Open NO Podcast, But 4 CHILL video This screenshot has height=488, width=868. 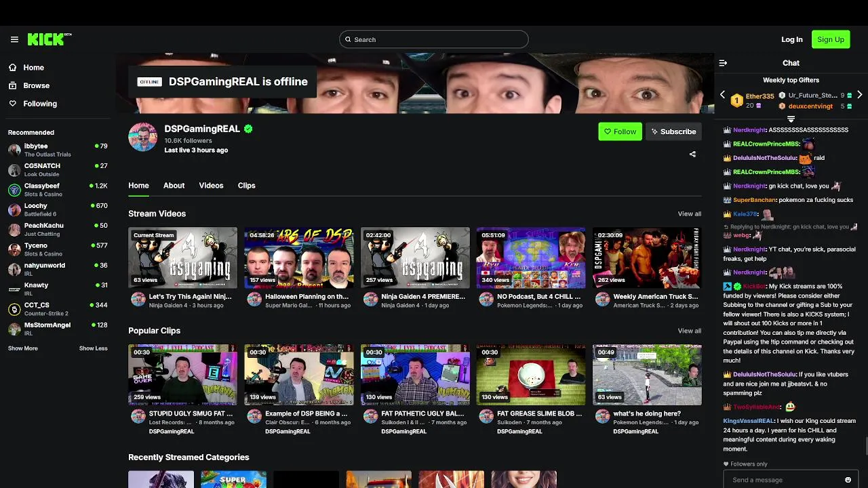[x=531, y=258]
